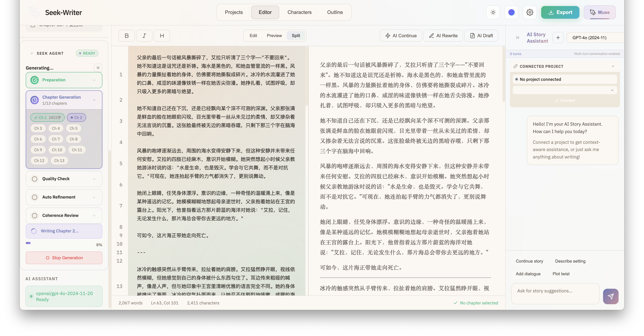644x336 pixels.
Task: Select the Ch 10 chip
Action: coord(57,150)
